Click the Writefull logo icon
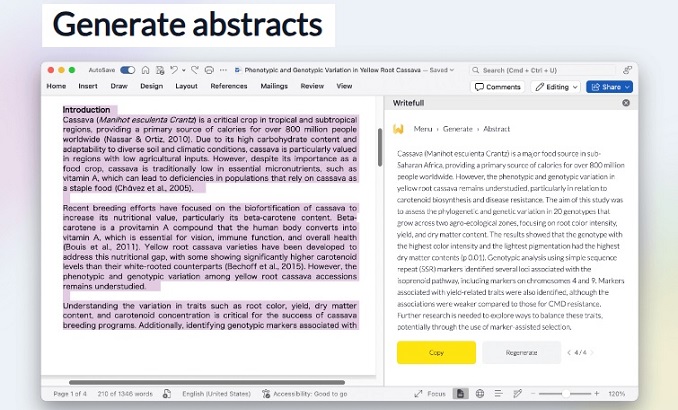Viewport: 678px width, 410px height. pos(398,129)
